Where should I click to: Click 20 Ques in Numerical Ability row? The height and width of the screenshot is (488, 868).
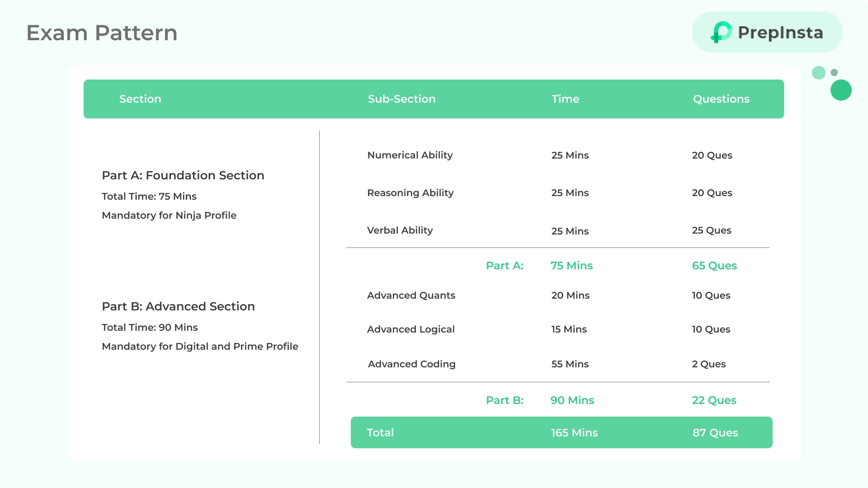pos(712,155)
